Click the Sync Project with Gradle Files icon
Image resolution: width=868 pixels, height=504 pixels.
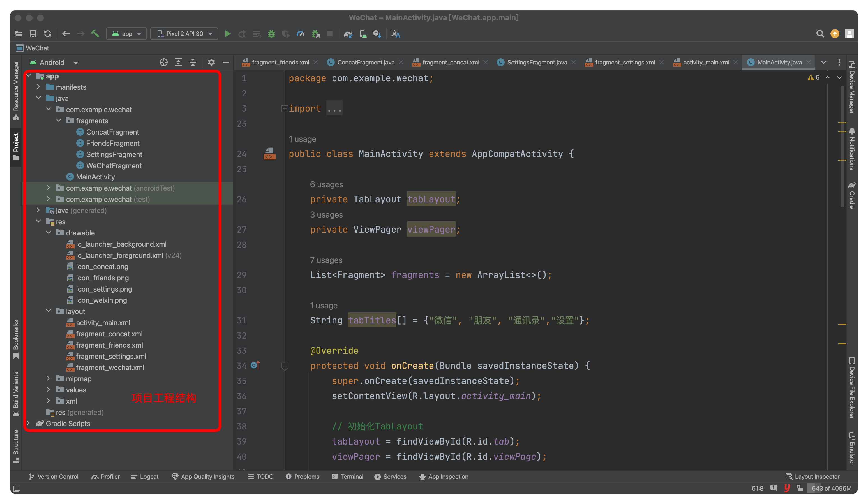tap(48, 33)
